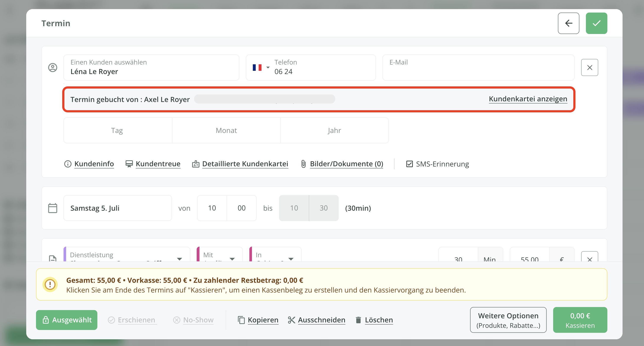Open Kundentreue loyalty section

pyautogui.click(x=158, y=164)
